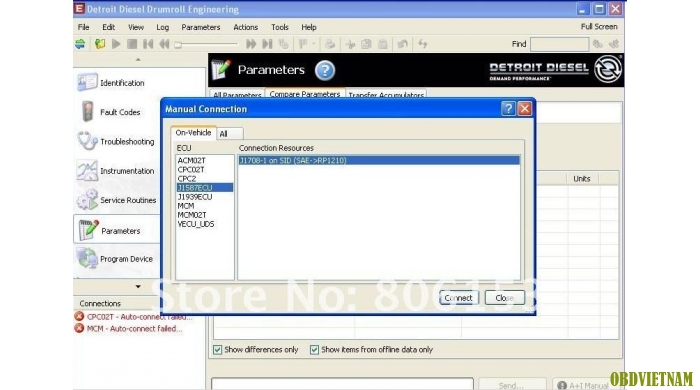The width and height of the screenshot is (700, 390).
Task: Click the log playback position slider
Action: pos(206,44)
